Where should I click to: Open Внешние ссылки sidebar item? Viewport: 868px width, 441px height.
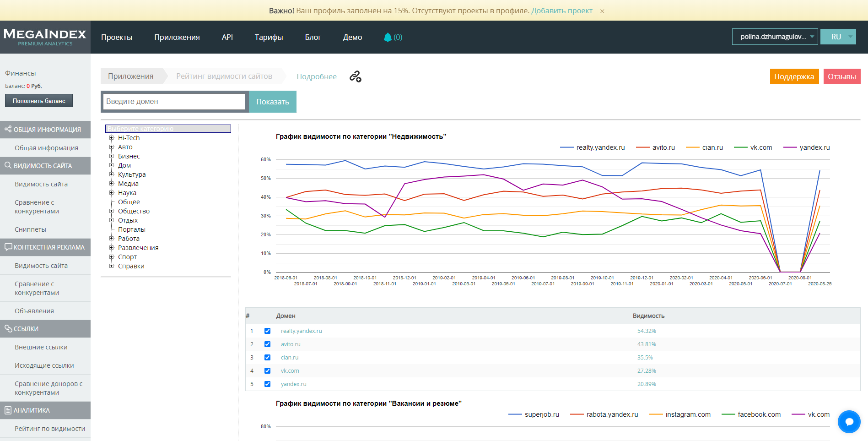click(41, 347)
